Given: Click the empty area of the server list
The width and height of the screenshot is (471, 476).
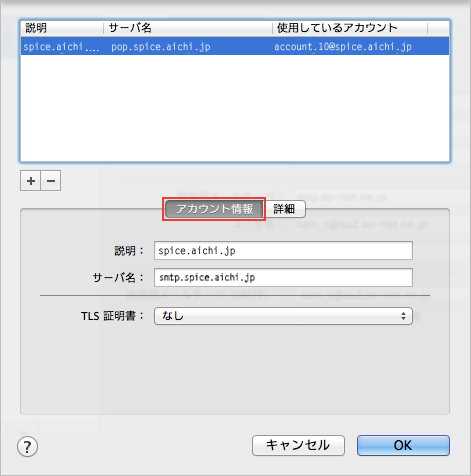Looking at the screenshot, I should coord(235,108).
